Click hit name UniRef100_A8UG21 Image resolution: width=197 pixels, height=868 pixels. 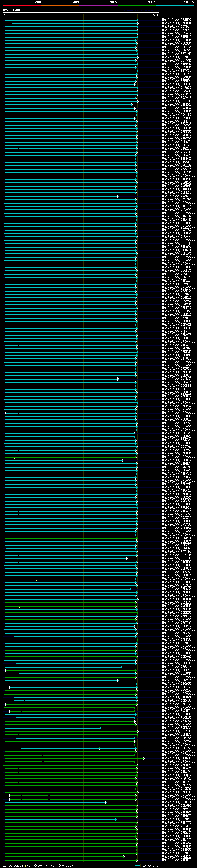click(x=177, y=491)
